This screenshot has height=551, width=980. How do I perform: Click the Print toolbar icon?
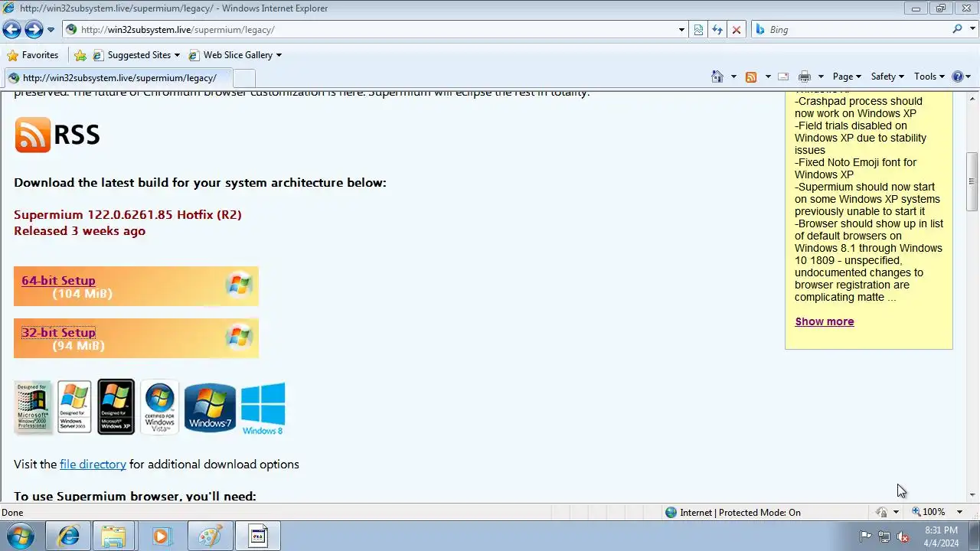point(804,77)
